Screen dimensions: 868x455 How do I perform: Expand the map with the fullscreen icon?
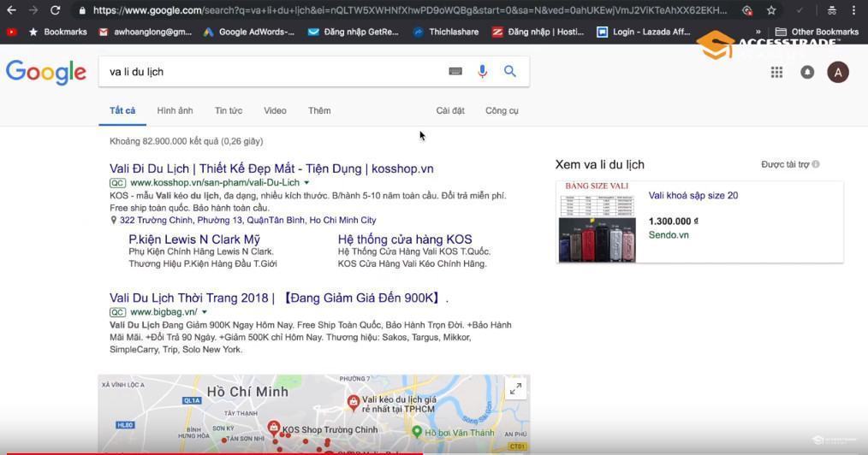515,388
